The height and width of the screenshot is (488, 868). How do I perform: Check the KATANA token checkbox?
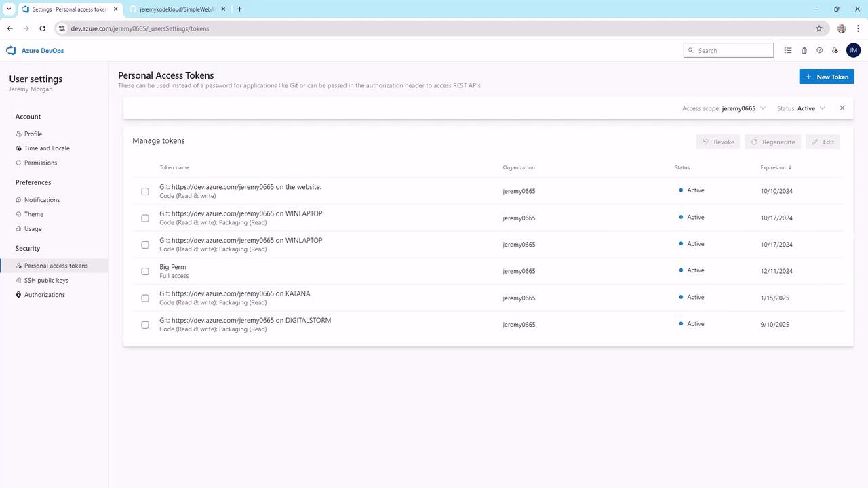(145, 298)
